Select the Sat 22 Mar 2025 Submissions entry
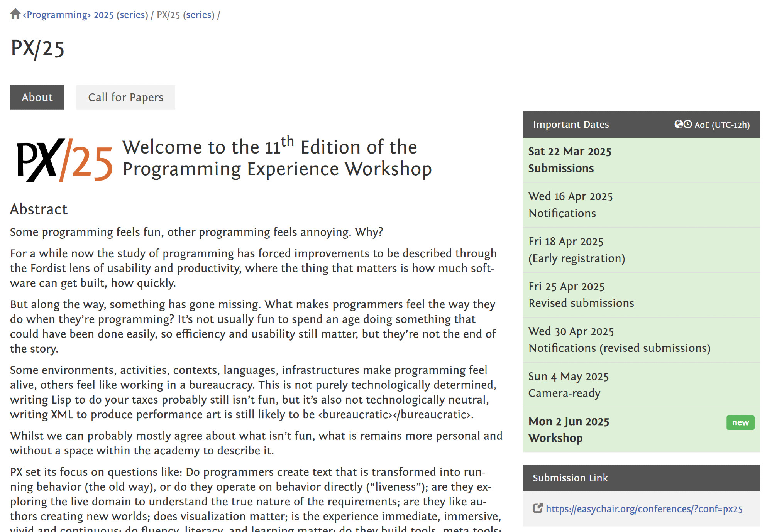This screenshot has height=532, width=772. point(569,160)
